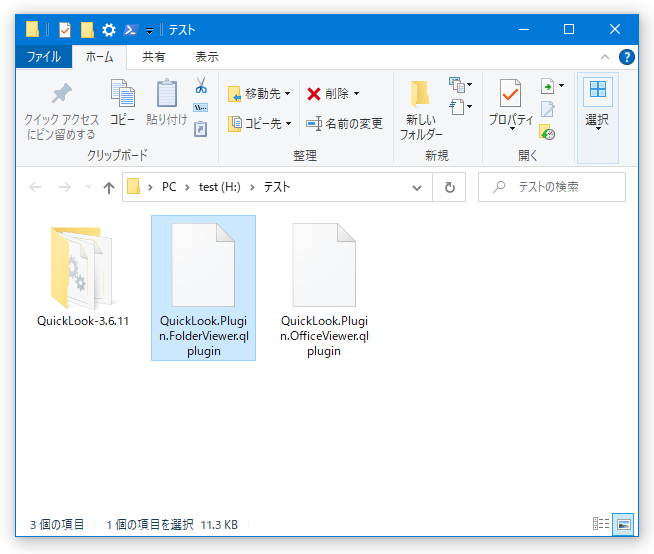
Task: Open Help with the question mark icon
Action: tap(626, 57)
